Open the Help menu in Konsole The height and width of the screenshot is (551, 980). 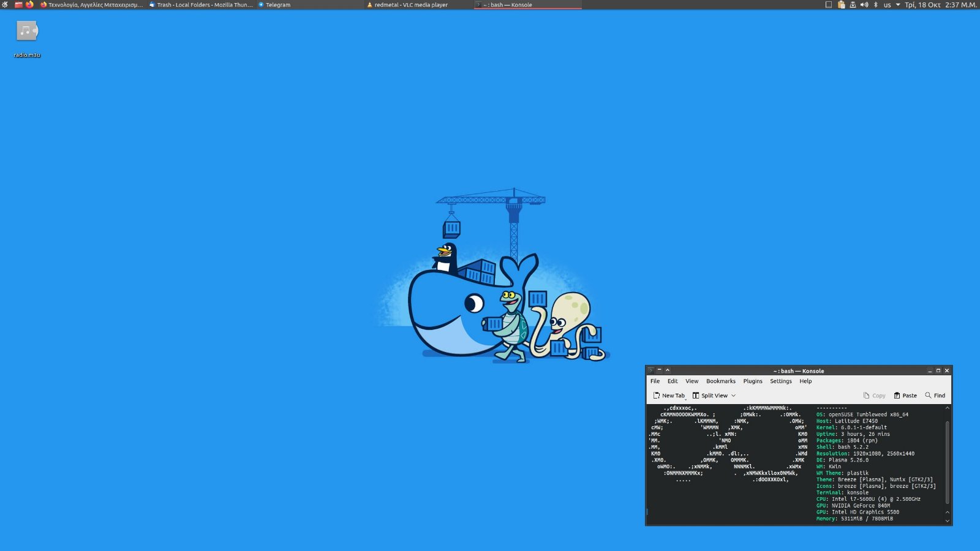coord(805,381)
